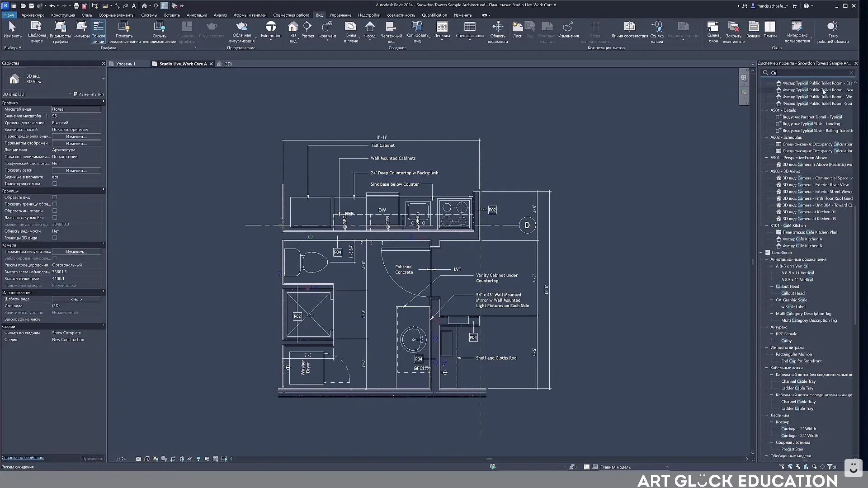Click the view scale 1 : 24 control
The image size is (868, 488).
coord(121,459)
